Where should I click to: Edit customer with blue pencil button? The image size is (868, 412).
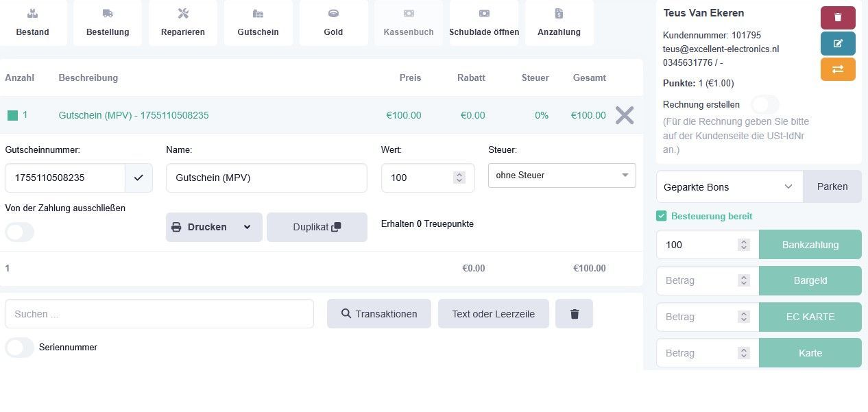pos(838,43)
